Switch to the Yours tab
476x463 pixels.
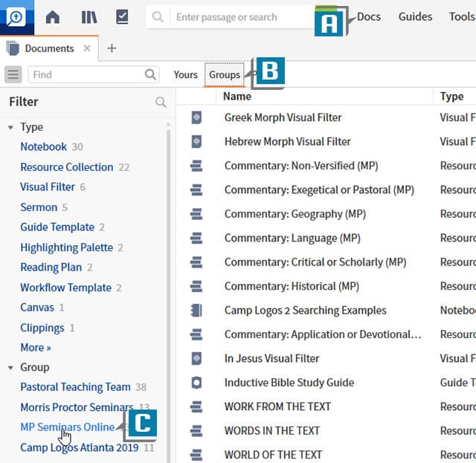[185, 74]
